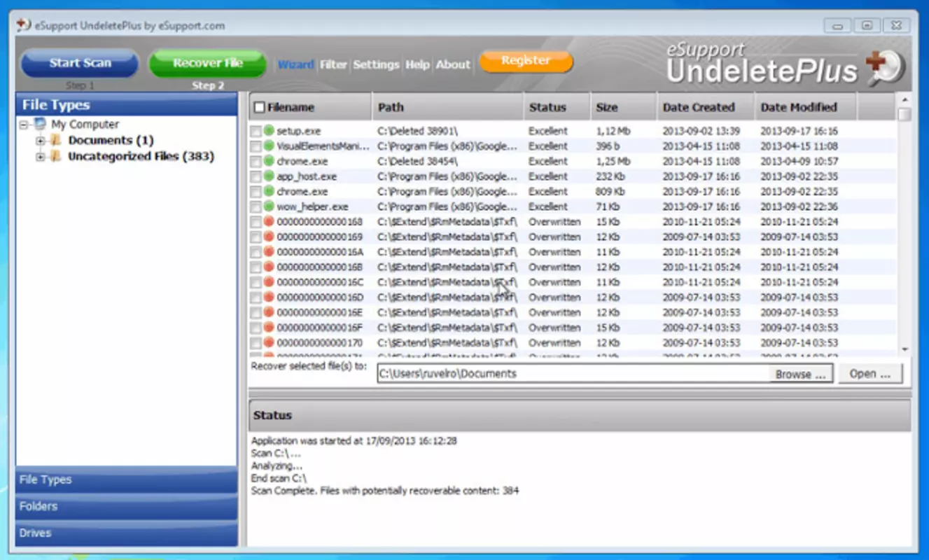Select the Uncategorized Files (383) label

point(141,156)
